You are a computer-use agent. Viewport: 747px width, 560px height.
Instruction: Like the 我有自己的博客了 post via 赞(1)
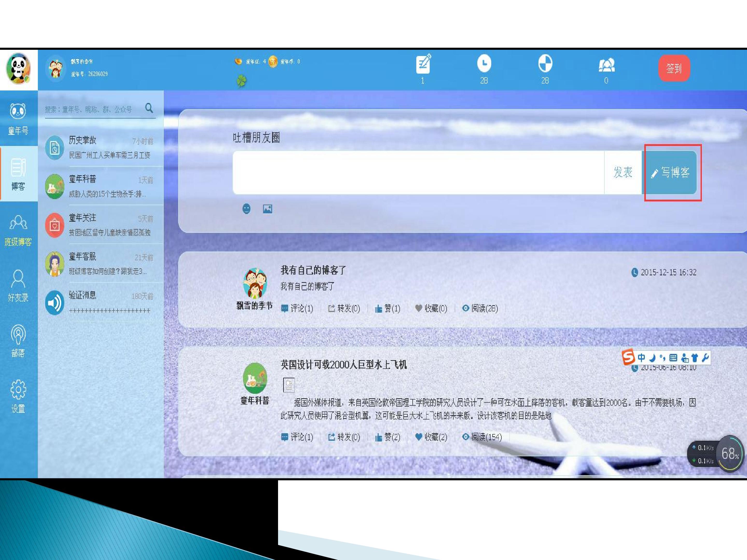(x=388, y=308)
